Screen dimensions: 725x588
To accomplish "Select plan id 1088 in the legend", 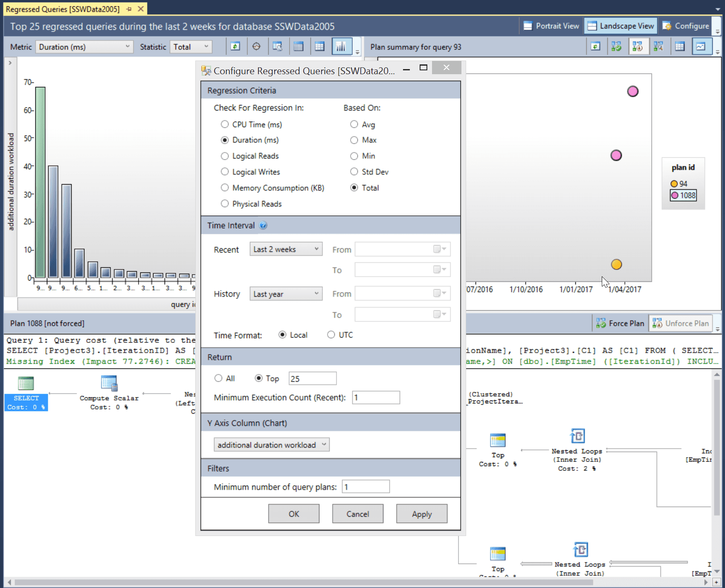I will click(x=683, y=195).
